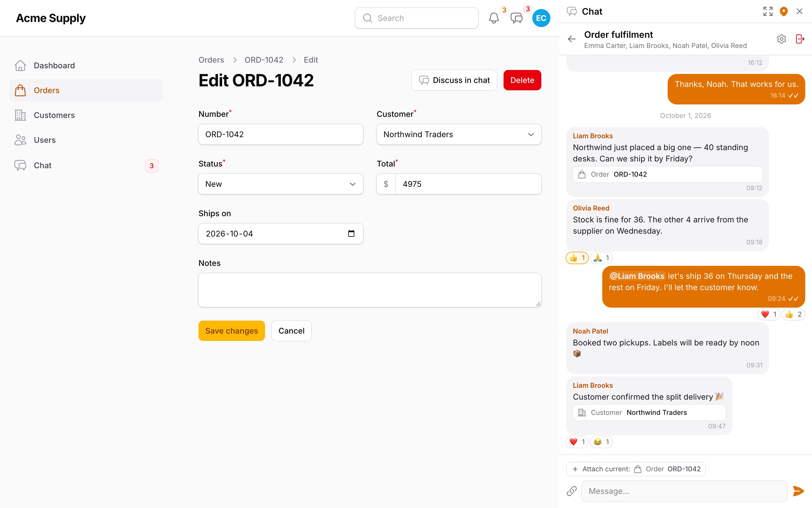Open the calendar picker for Ships on
Screen dimensions: 812x508
[x=351, y=233]
